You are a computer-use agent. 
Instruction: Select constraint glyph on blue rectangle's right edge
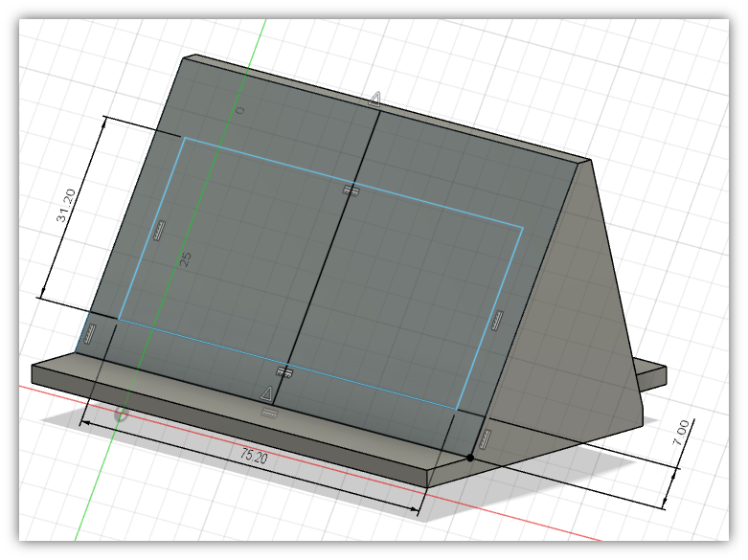tap(497, 320)
